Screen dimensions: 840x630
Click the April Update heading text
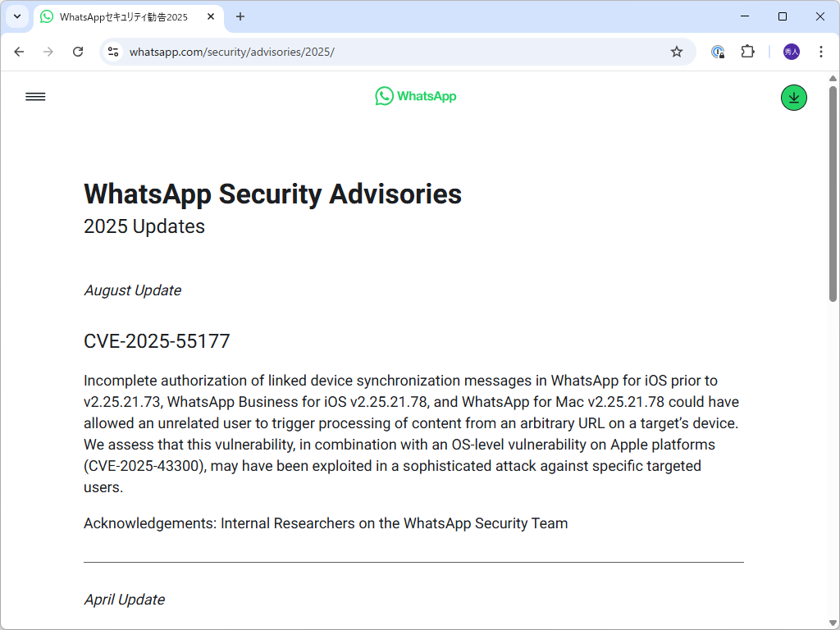(x=125, y=600)
